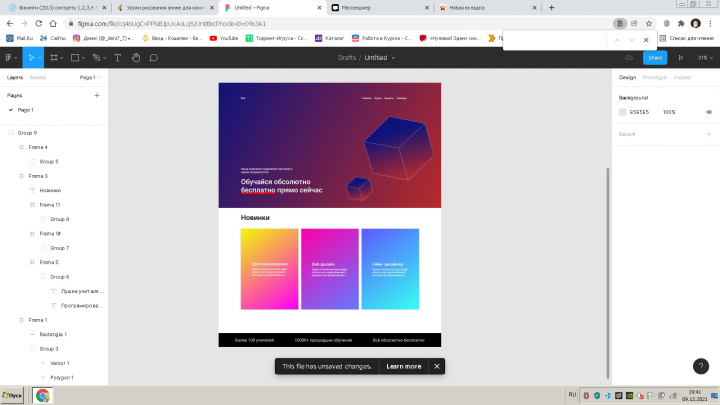
Task: Click the browser address bar
Action: (340, 23)
